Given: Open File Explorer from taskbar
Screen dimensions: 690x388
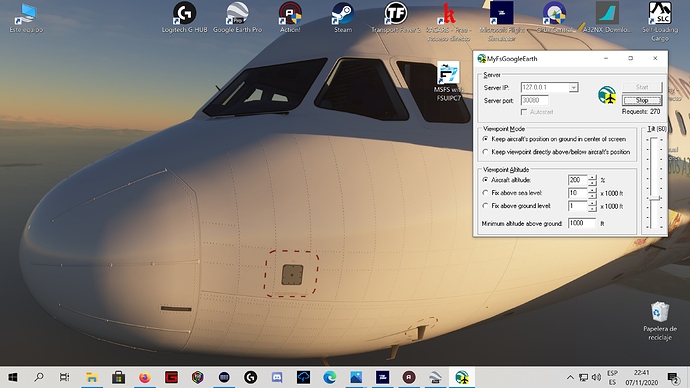Looking at the screenshot, I should [92, 377].
